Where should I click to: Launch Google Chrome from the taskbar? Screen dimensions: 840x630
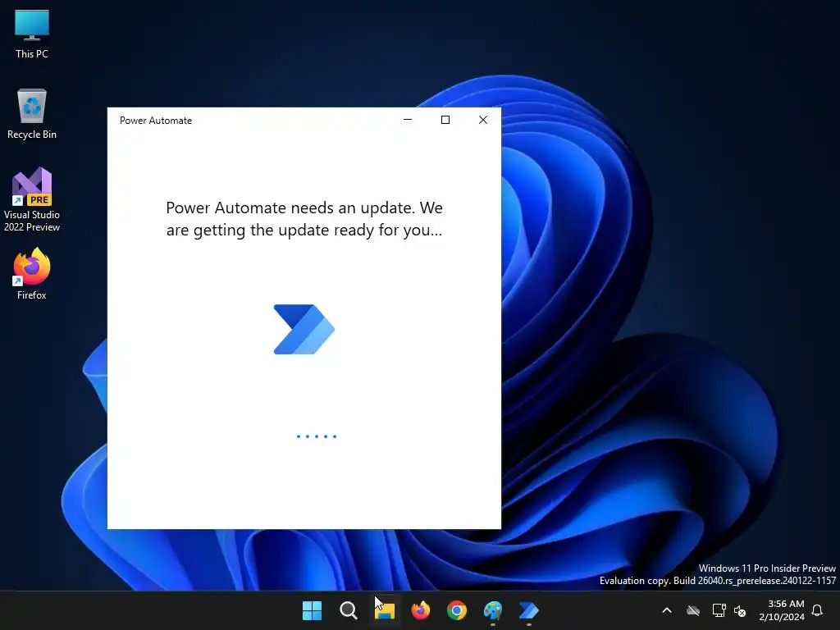(457, 610)
